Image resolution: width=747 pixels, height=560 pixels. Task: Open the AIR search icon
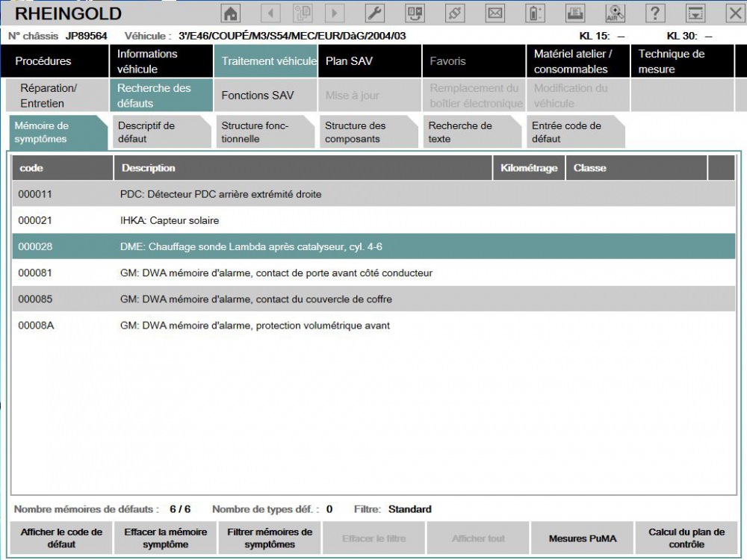pos(615,13)
